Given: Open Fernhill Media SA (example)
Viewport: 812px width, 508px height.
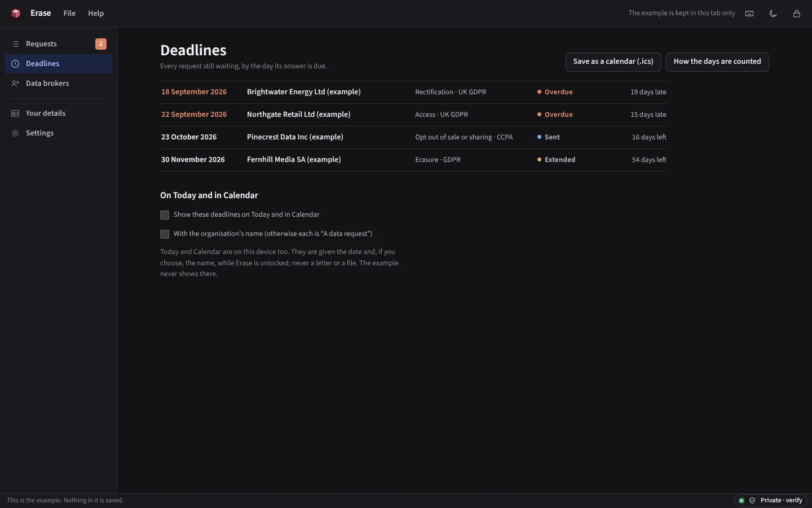Looking at the screenshot, I should tap(294, 160).
